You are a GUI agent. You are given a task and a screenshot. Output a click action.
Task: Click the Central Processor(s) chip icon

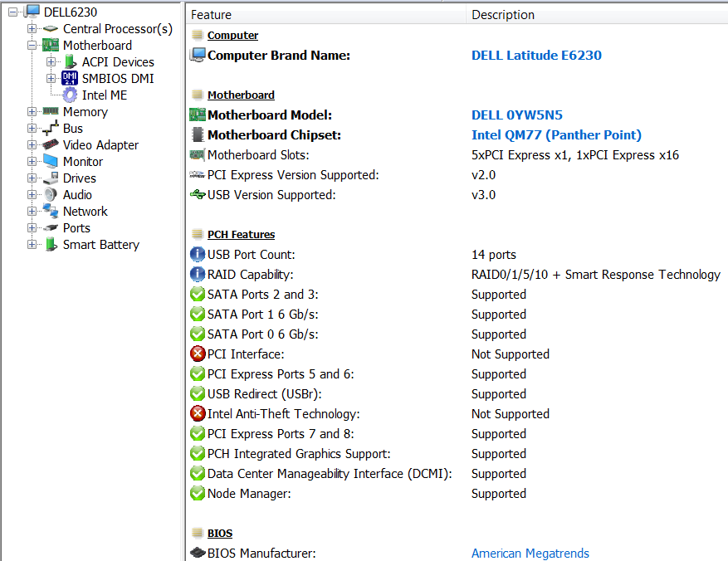(x=50, y=29)
